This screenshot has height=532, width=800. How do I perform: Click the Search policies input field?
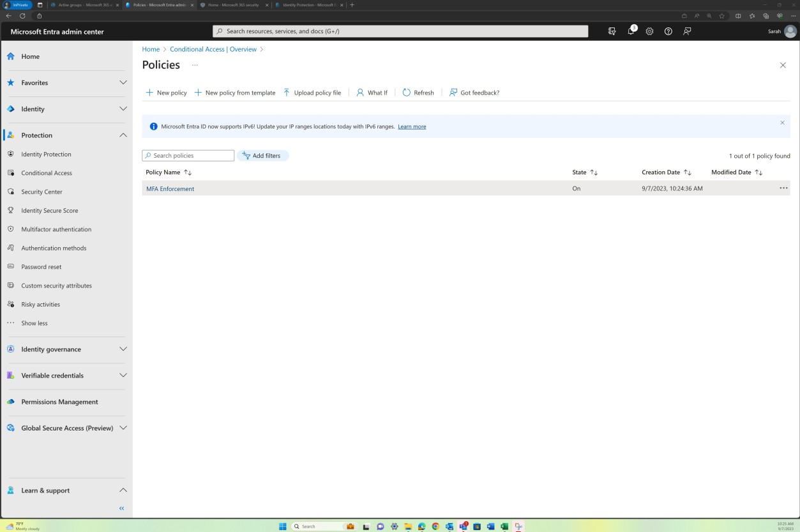click(x=188, y=155)
